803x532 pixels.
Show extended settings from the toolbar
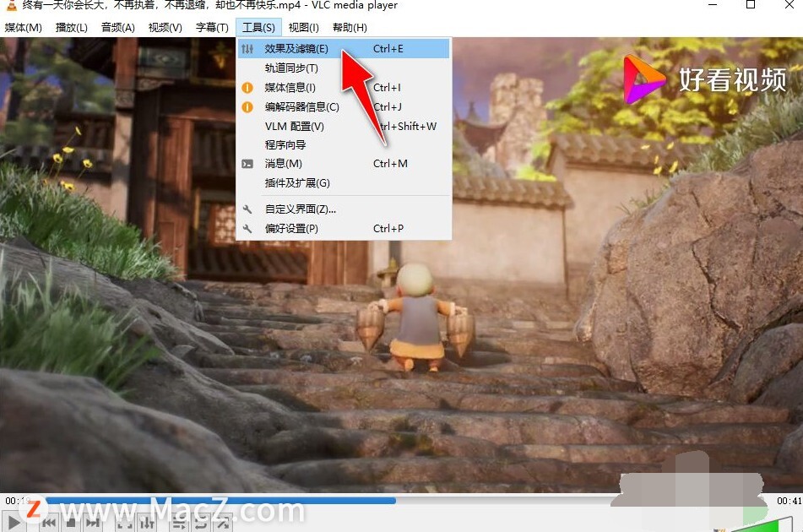[x=147, y=523]
